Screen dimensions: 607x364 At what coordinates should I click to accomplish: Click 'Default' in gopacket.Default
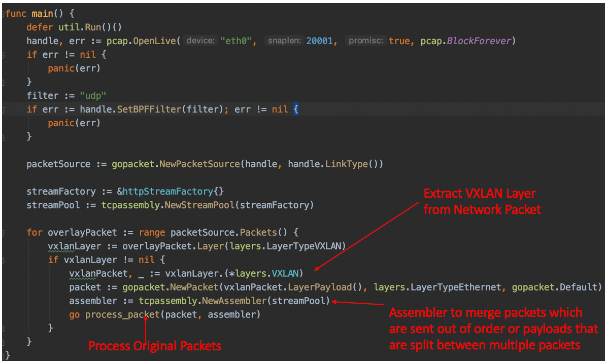[579, 287]
